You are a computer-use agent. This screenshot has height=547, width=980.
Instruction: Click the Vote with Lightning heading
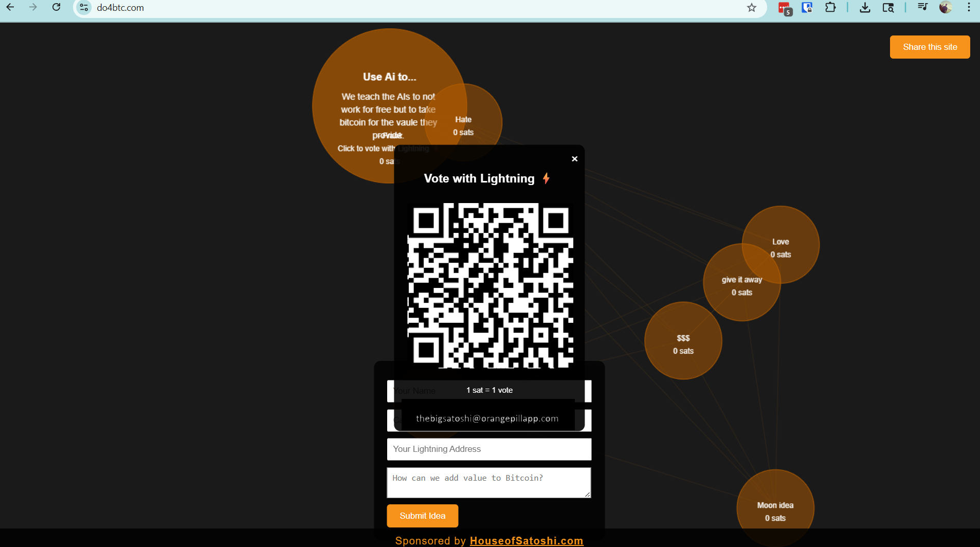tap(479, 178)
